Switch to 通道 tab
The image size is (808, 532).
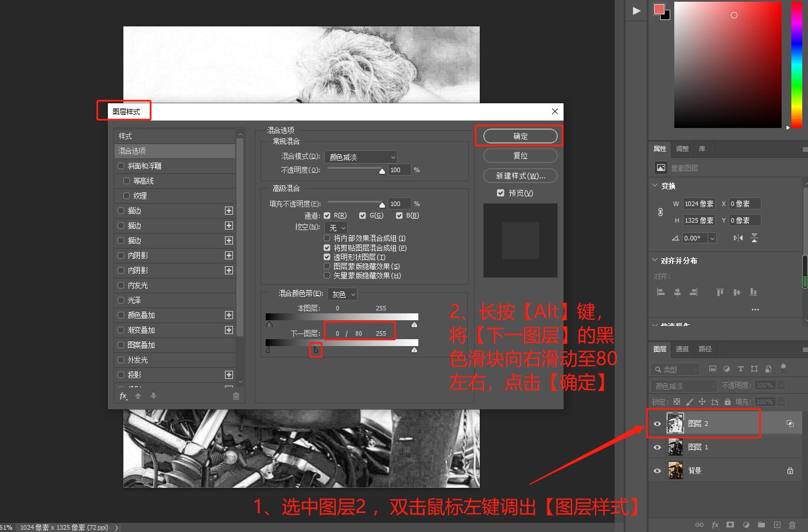pos(682,349)
